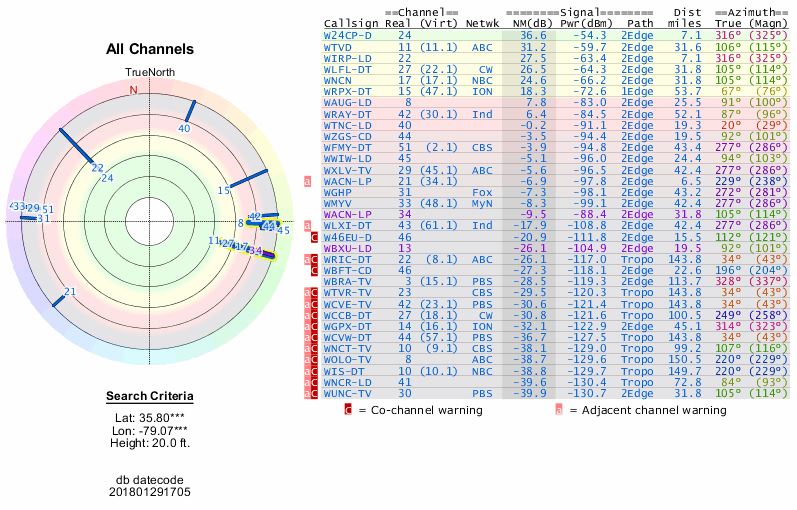This screenshot has width=797, height=510.
Task: Click channel 15 marker on the radar plot
Action: tap(224, 190)
